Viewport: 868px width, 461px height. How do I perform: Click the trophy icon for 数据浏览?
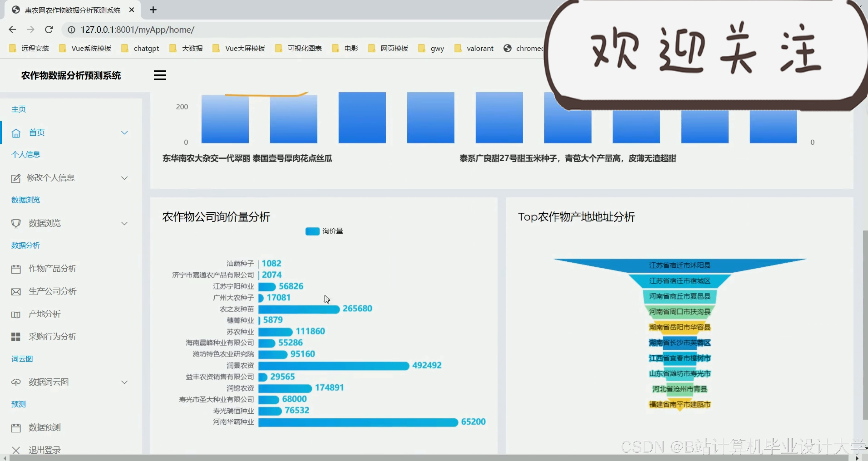[x=16, y=223]
